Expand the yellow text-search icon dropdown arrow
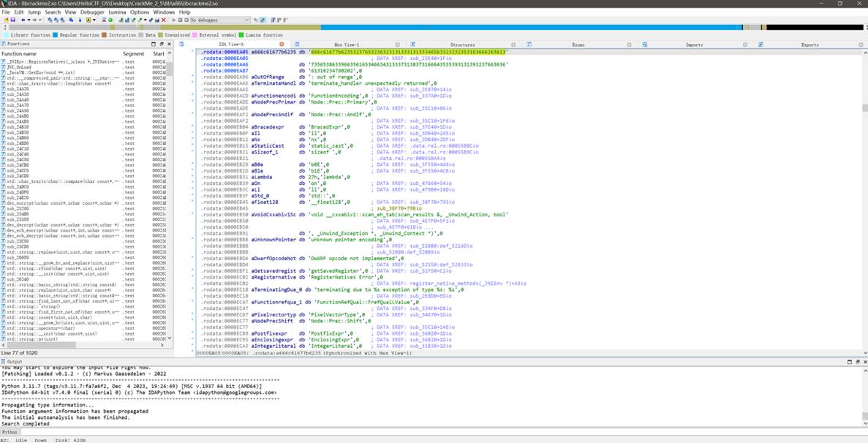Viewport: 868px width, 443px height. 94,20
